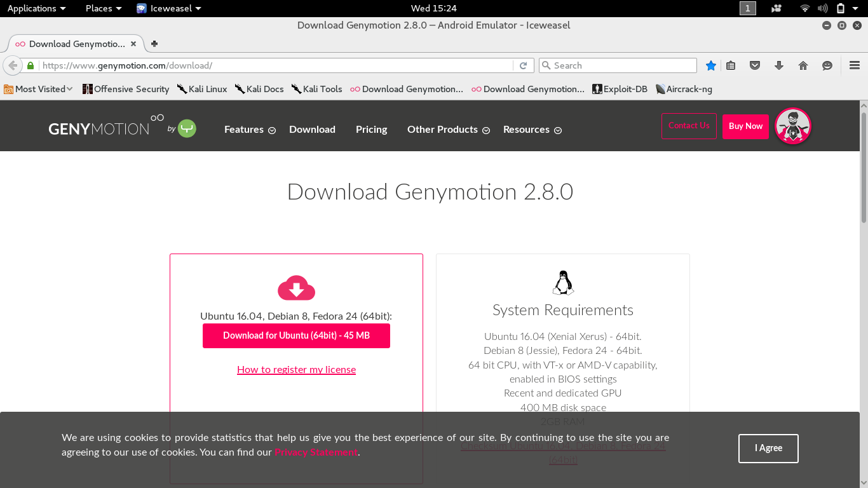
Task: Reload the page with the refresh icon
Action: click(523, 65)
